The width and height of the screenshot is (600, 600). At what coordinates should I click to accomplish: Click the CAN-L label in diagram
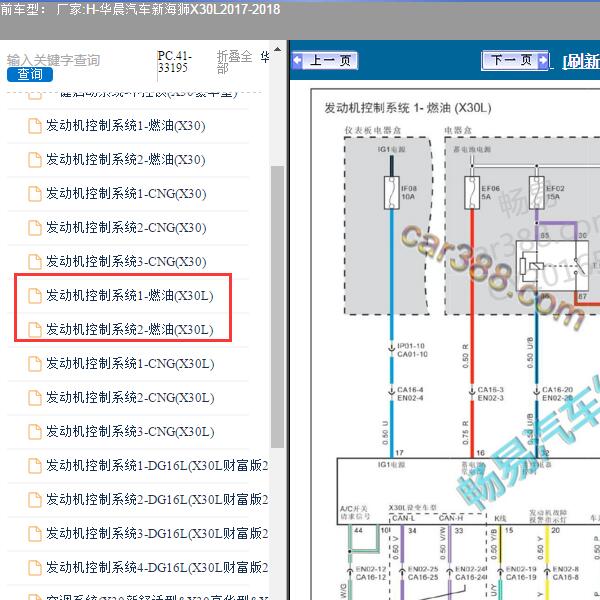(403, 518)
